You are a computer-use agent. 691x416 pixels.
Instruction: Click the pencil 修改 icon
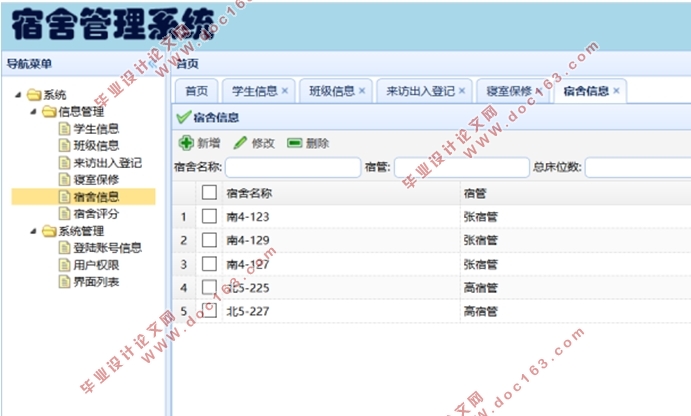click(x=240, y=143)
